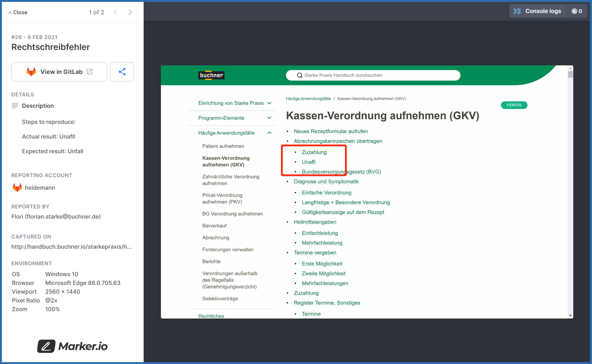Click the zero-count badge near Console logs

(x=577, y=11)
